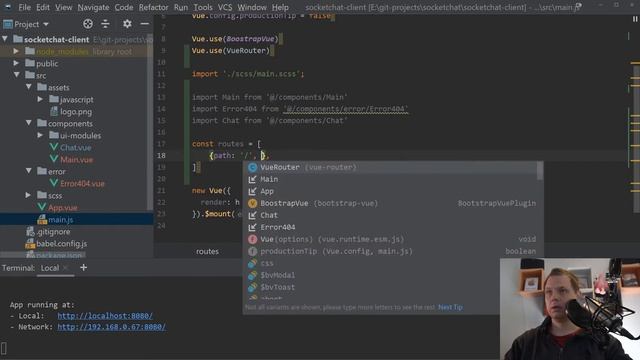Click the collapse all icon in Project panel
This screenshot has height=360, width=640.
105,24
